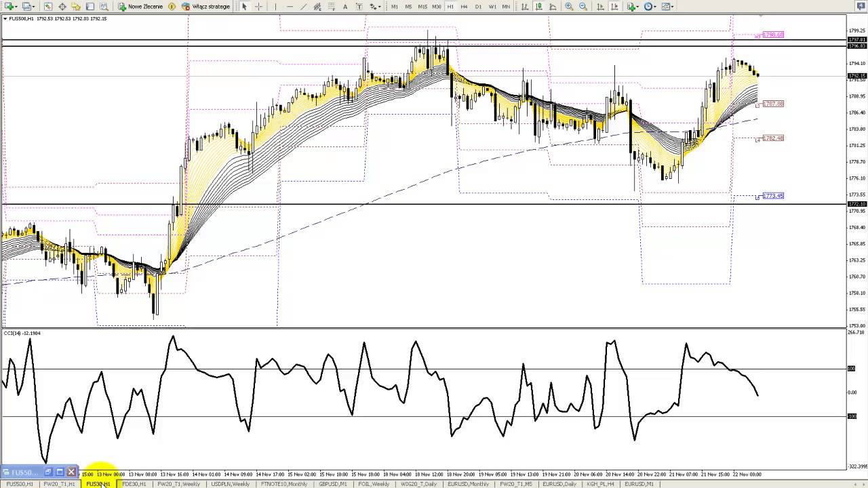Select the text 'A' tool
This screenshot has width=868, height=488.
(x=345, y=6)
